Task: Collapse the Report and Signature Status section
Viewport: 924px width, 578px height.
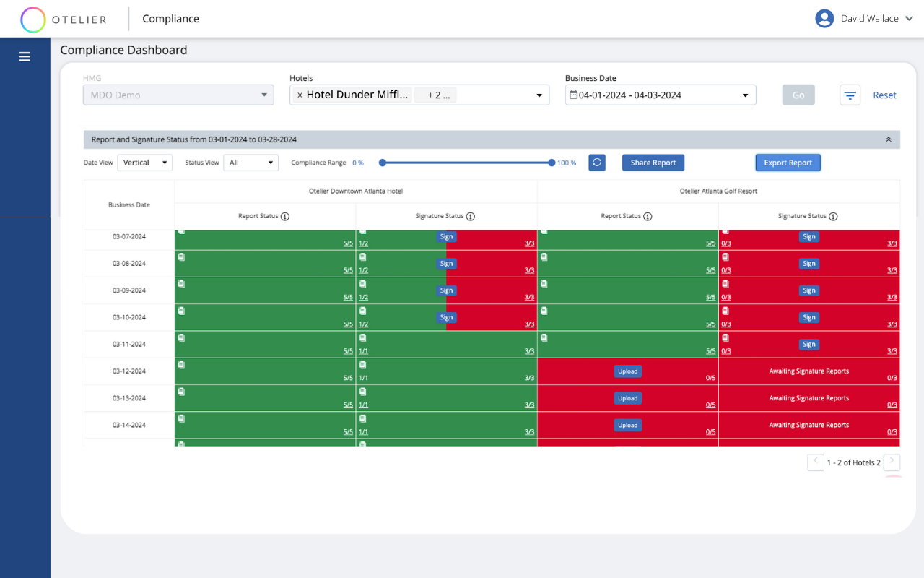Action: tap(888, 139)
